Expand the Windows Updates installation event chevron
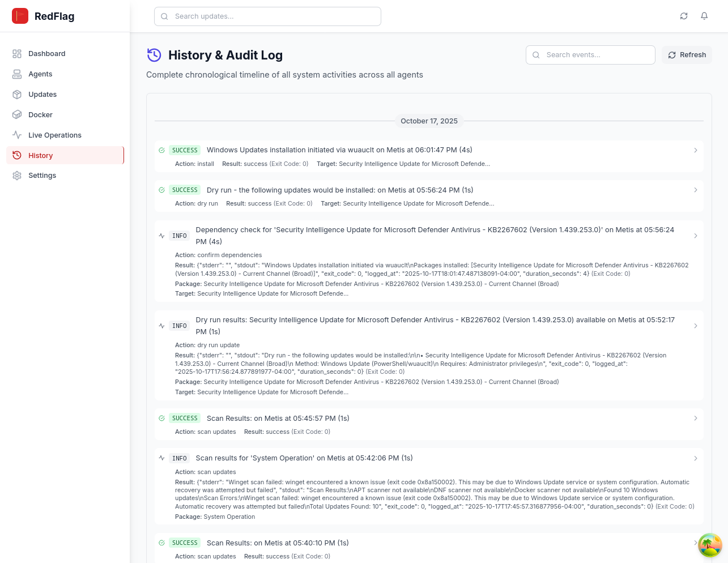 pyautogui.click(x=696, y=150)
